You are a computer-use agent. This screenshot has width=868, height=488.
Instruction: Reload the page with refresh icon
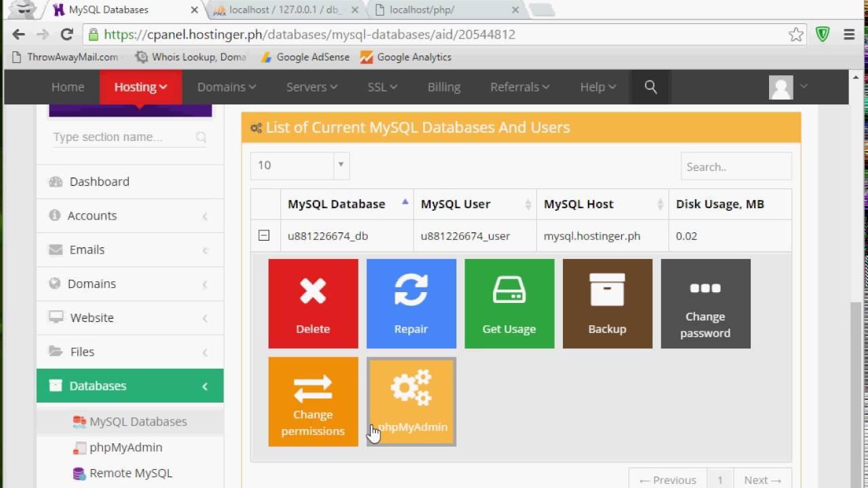click(x=66, y=35)
